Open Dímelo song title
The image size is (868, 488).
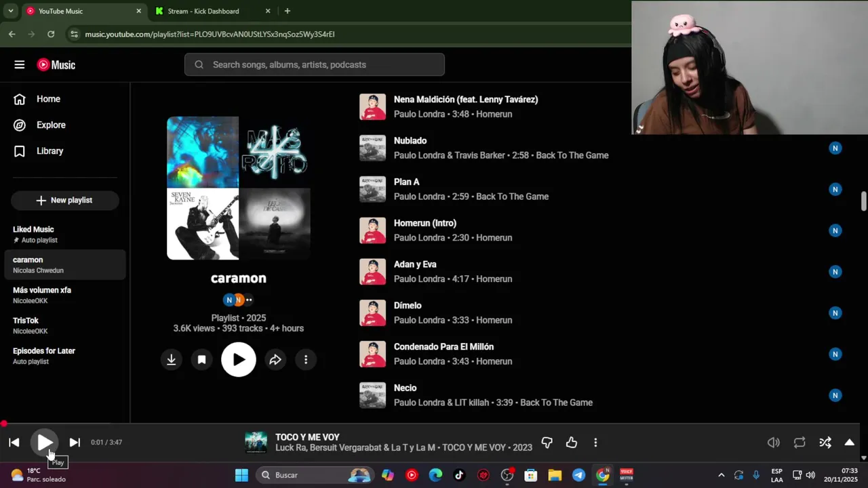(x=408, y=306)
